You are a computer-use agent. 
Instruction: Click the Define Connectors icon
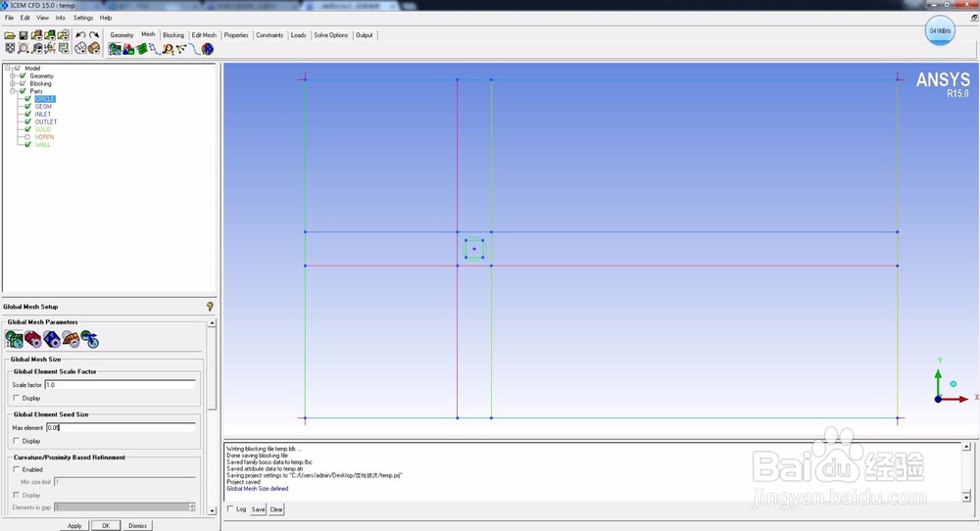click(x=181, y=48)
